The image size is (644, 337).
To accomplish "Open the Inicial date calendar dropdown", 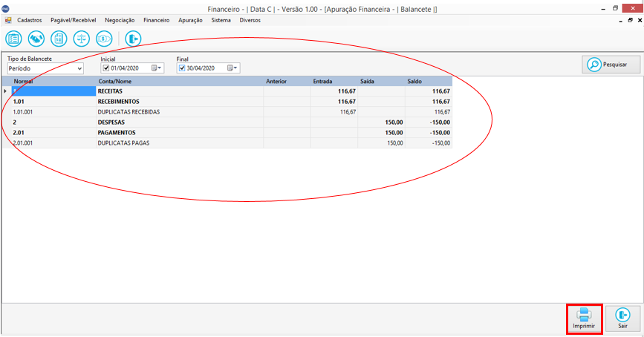I will [157, 68].
